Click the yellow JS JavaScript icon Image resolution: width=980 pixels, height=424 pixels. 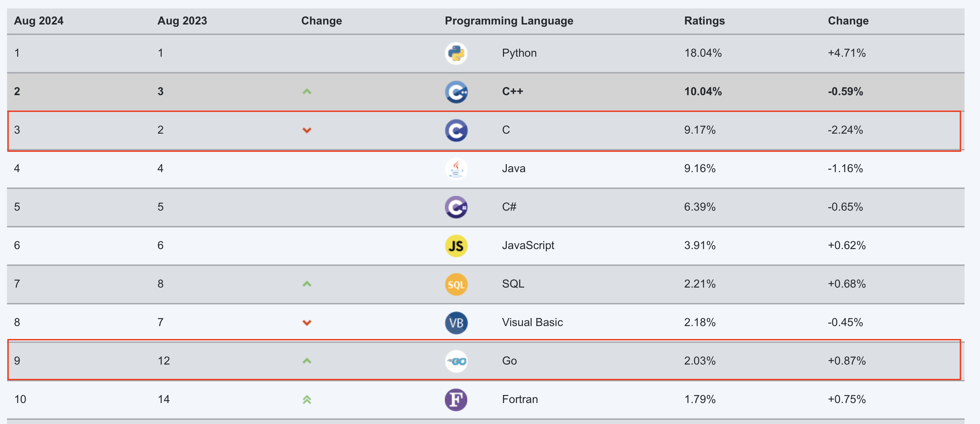tap(456, 246)
